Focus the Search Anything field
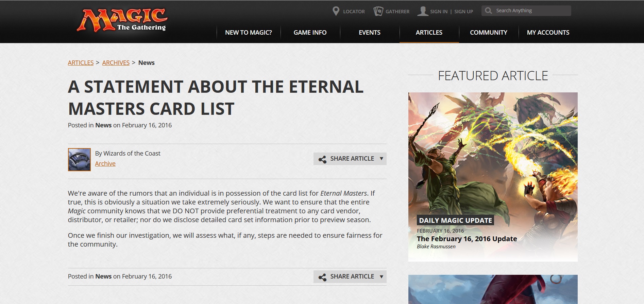This screenshot has height=304, width=644. point(526,11)
